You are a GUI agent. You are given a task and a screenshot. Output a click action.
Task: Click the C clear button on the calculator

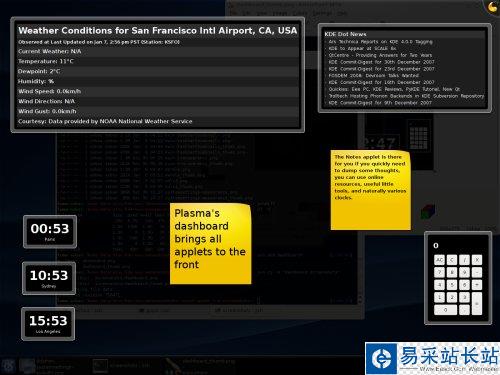(452, 260)
